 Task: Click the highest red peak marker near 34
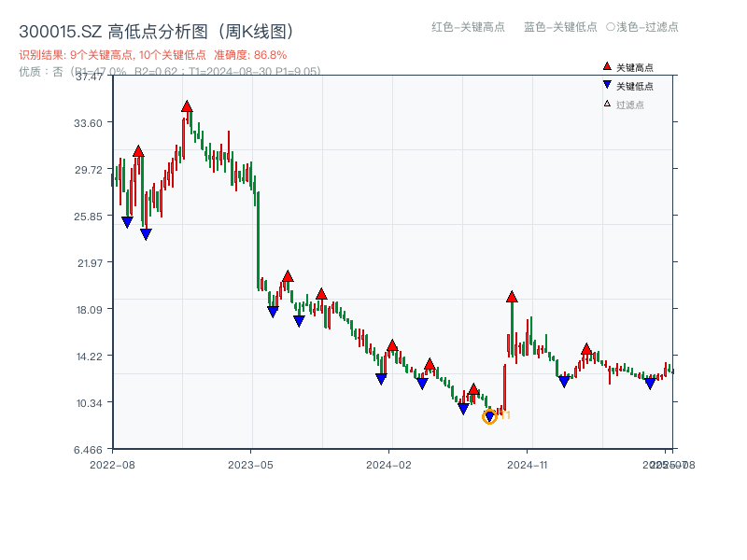185,107
